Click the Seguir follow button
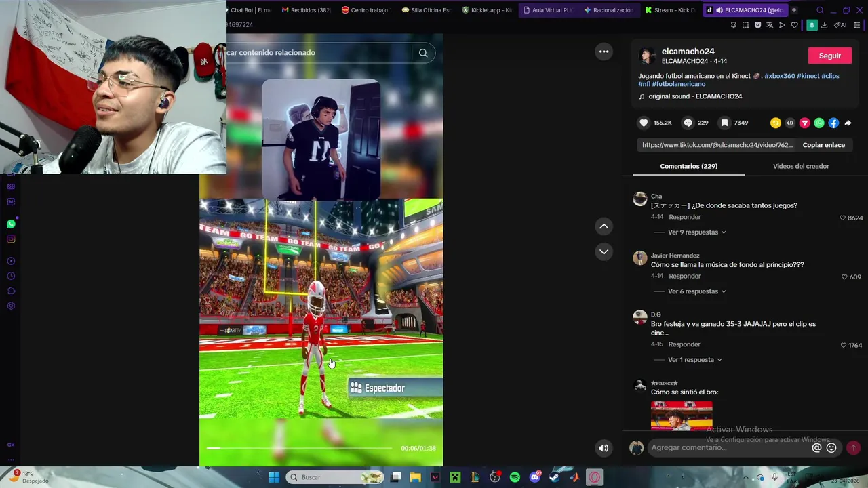This screenshot has width=868, height=488. tap(829, 56)
